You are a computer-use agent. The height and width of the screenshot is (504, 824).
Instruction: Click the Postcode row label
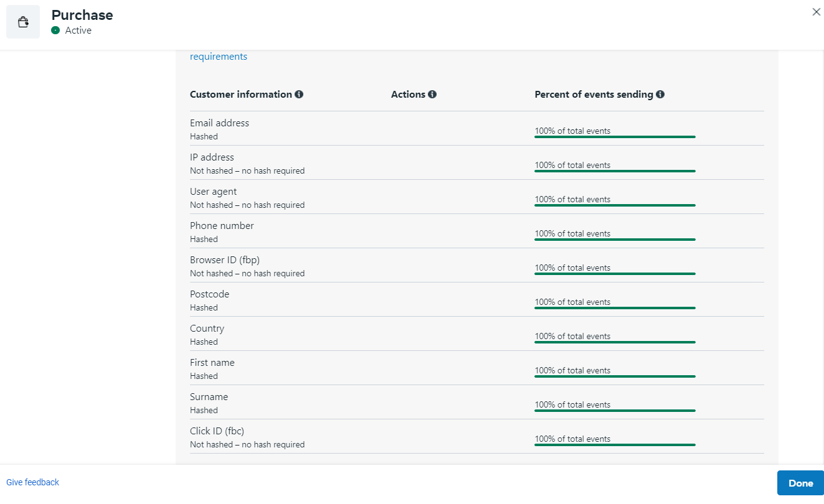click(x=209, y=294)
